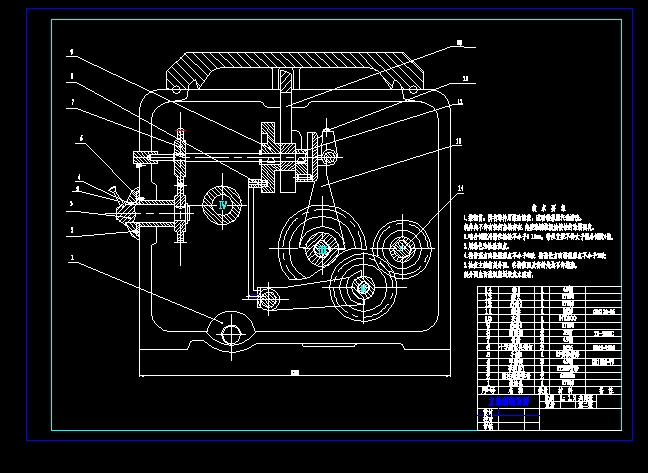Select part callout number 6

pyautogui.click(x=81, y=138)
